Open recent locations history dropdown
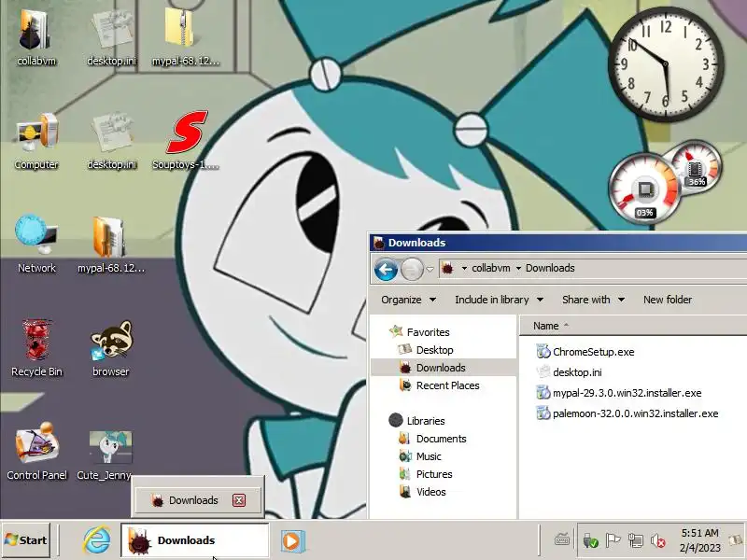Screen dimensions: 747x560 (430, 270)
